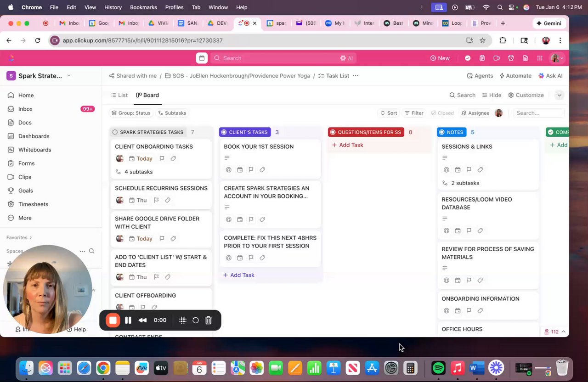Open the Sort dropdown
The image size is (588, 382).
pyautogui.click(x=388, y=113)
